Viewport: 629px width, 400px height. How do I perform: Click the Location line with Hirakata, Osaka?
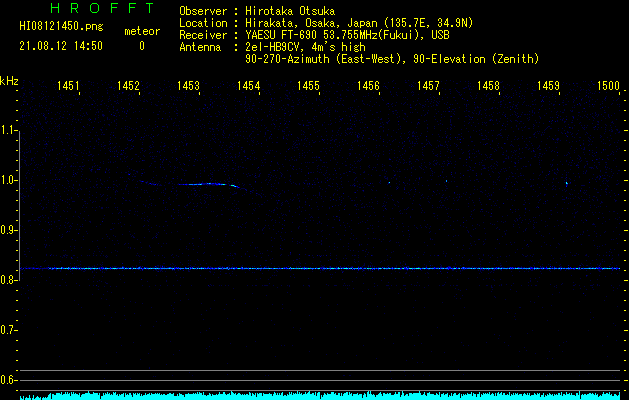point(326,23)
